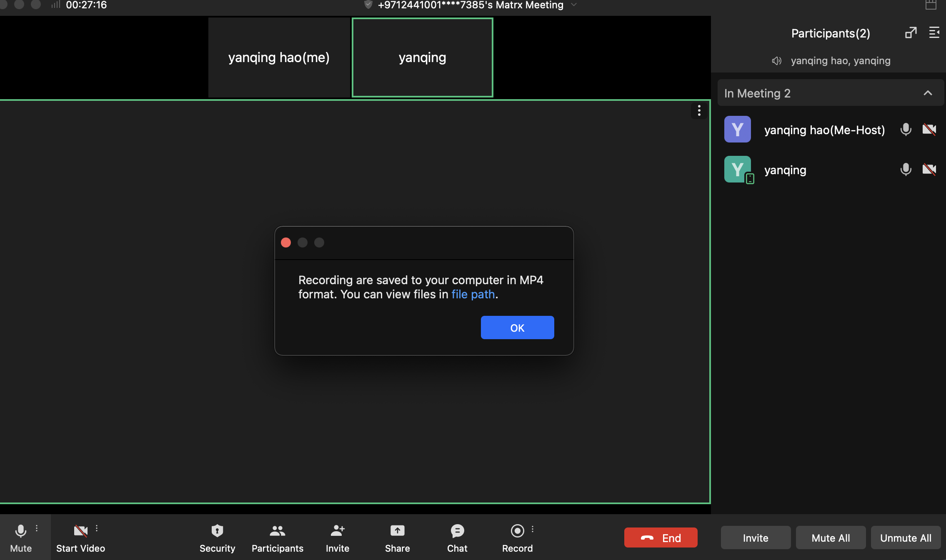This screenshot has width=946, height=560.
Task: Click the Invite icon in toolbar
Action: click(337, 531)
